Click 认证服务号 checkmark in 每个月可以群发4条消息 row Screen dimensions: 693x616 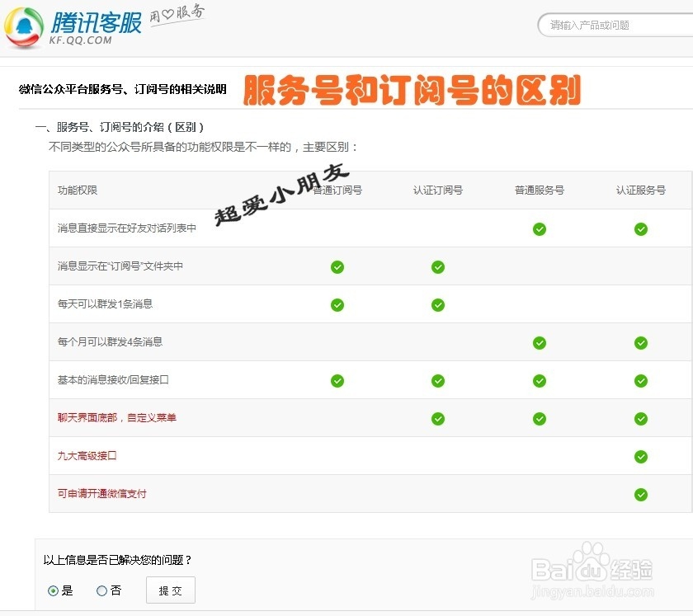pyautogui.click(x=641, y=343)
